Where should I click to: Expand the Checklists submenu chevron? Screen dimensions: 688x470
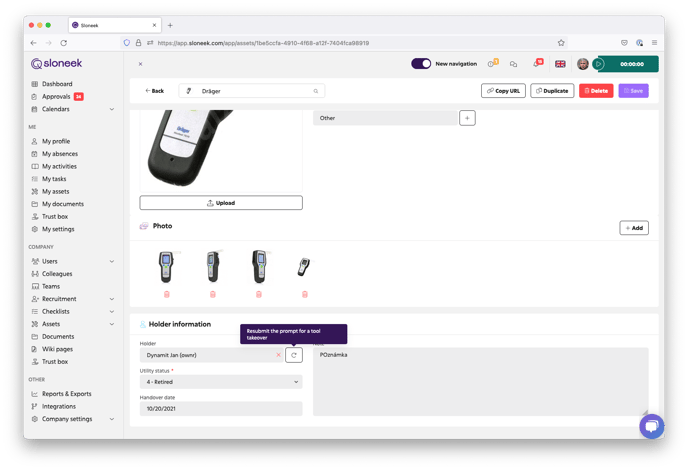click(112, 312)
